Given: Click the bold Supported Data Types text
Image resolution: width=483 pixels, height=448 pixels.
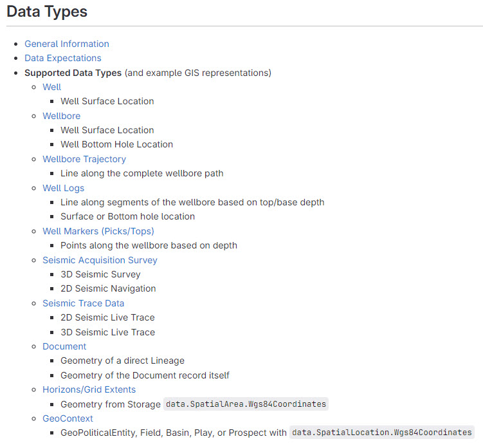Looking at the screenshot, I should pos(73,73).
